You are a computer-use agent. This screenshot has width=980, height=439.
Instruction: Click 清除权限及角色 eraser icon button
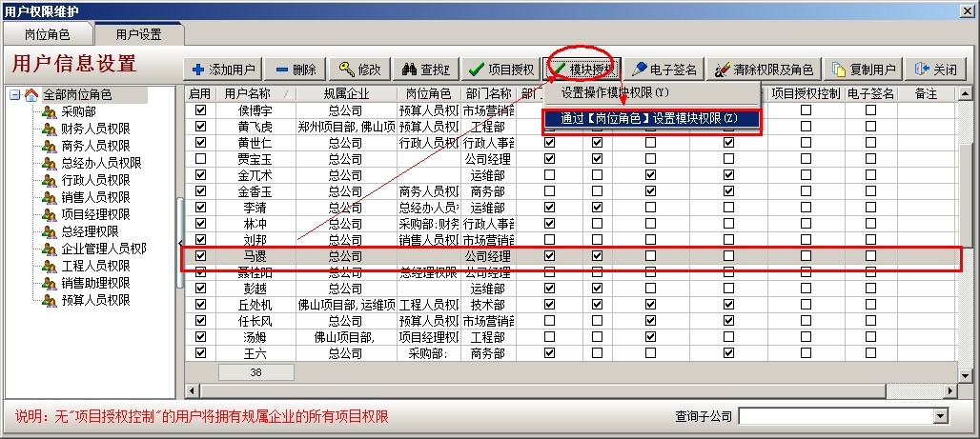[x=765, y=70]
